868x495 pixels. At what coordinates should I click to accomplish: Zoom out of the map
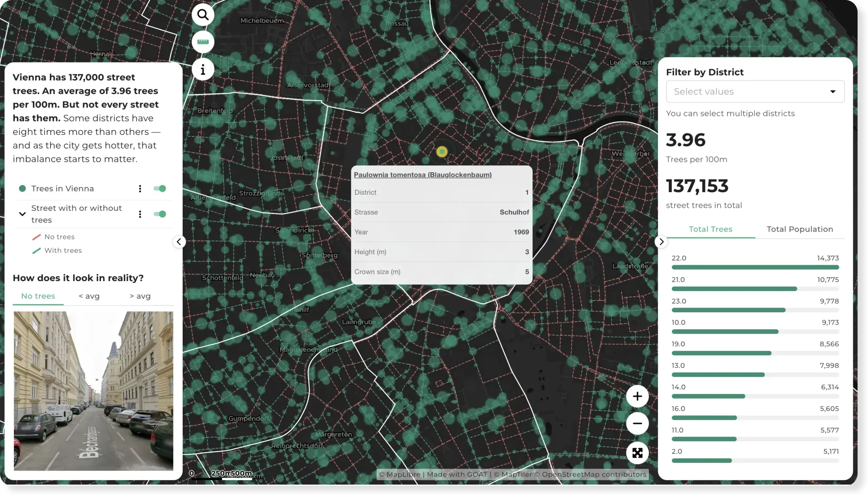coord(637,423)
